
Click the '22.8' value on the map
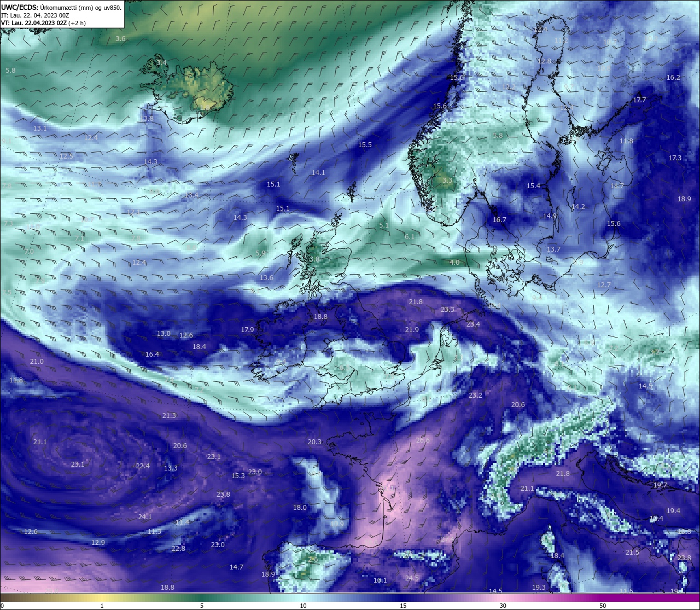point(178,549)
